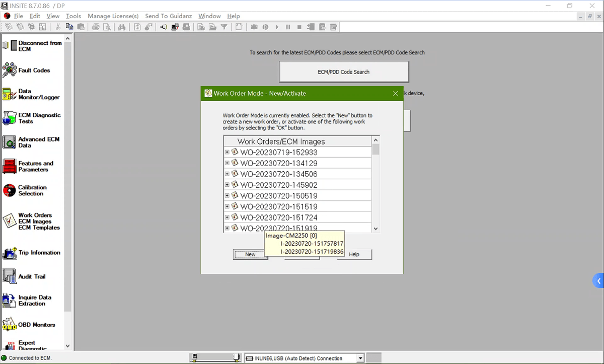
Task: Select the Calibration Selection disc icon
Action: click(10, 190)
